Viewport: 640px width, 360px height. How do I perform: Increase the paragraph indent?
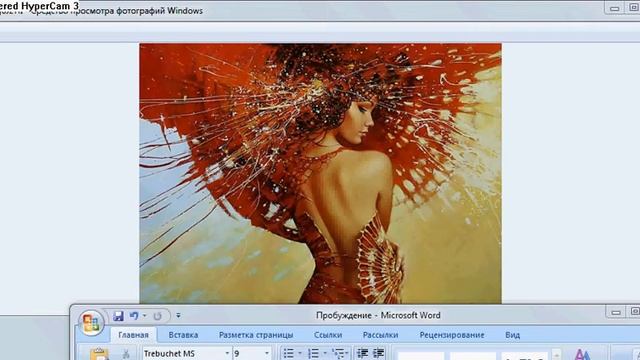point(378,353)
